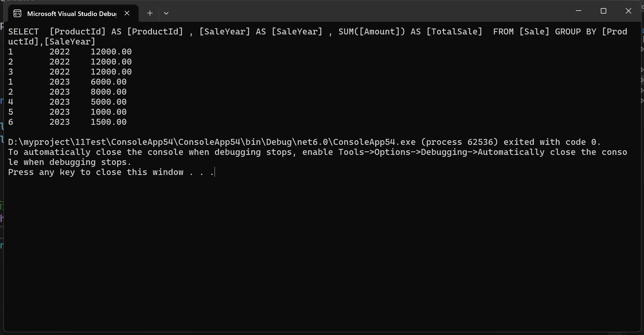Click the 1500.00 total for product 6
This screenshot has height=335, width=644.
[x=109, y=122]
